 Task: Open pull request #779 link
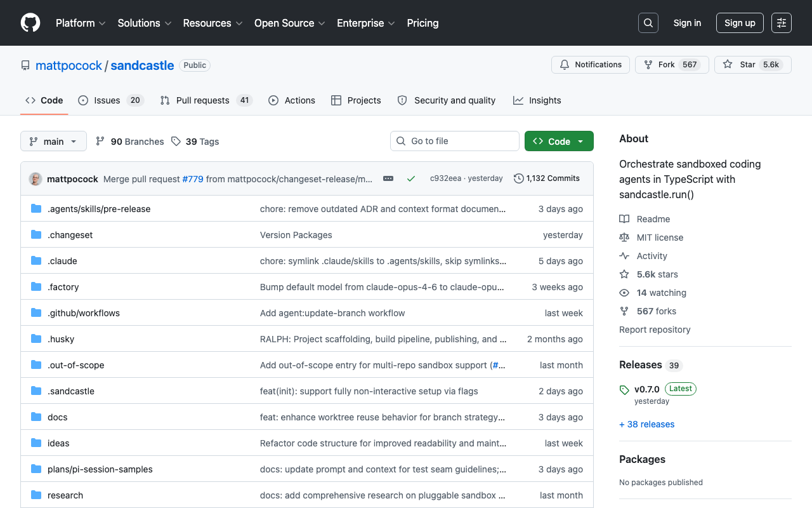click(x=193, y=179)
